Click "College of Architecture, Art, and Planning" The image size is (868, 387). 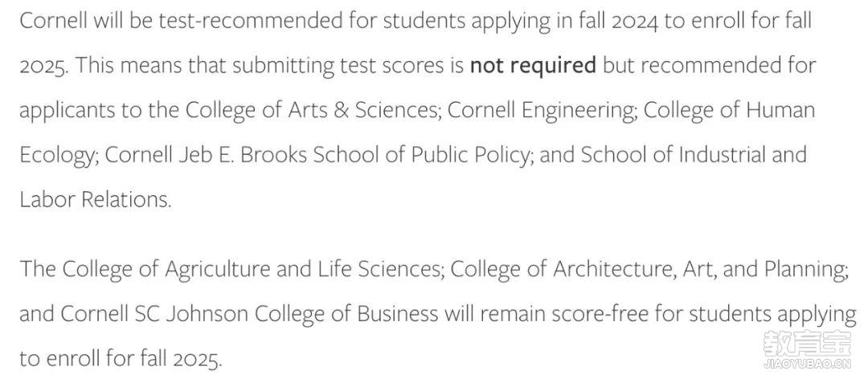click(x=650, y=269)
